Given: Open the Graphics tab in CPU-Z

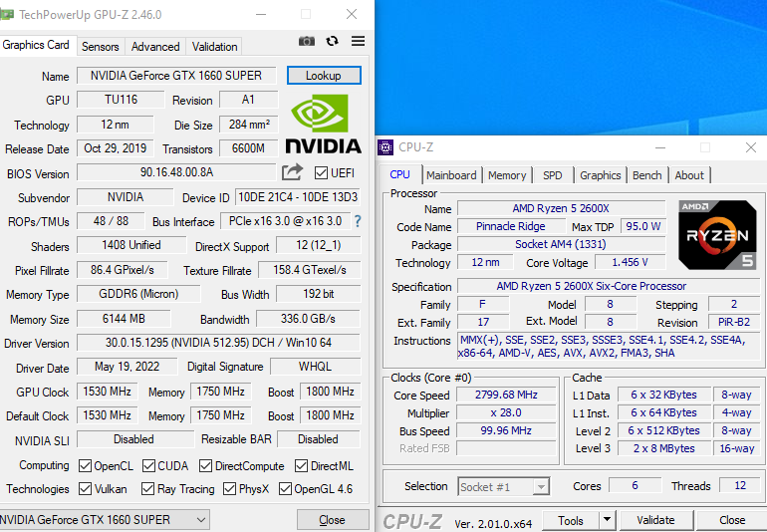Looking at the screenshot, I should 601,175.
